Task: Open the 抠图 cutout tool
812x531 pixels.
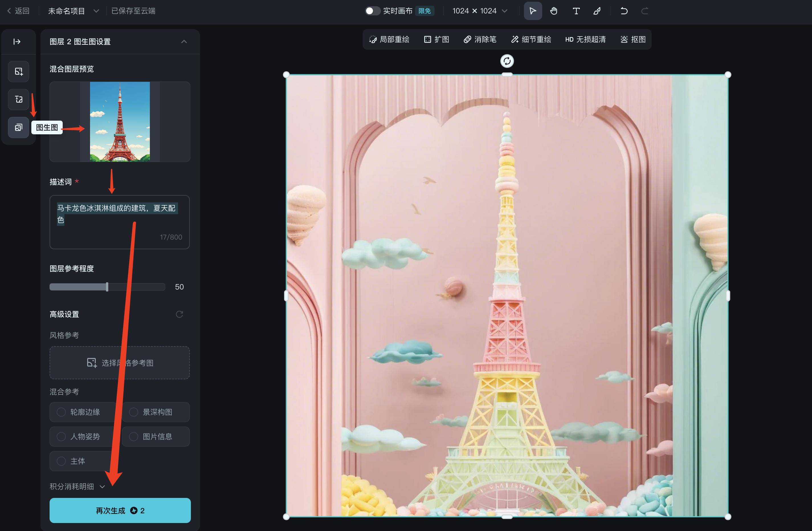Action: tap(633, 39)
